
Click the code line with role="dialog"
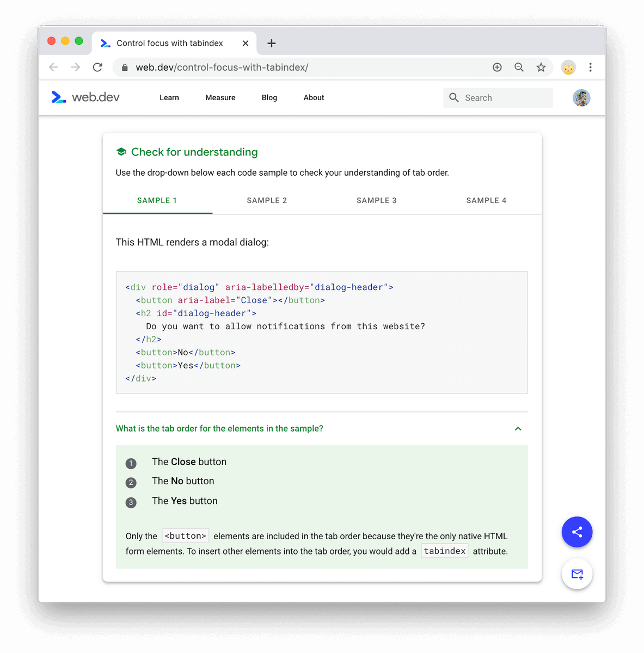[259, 287]
